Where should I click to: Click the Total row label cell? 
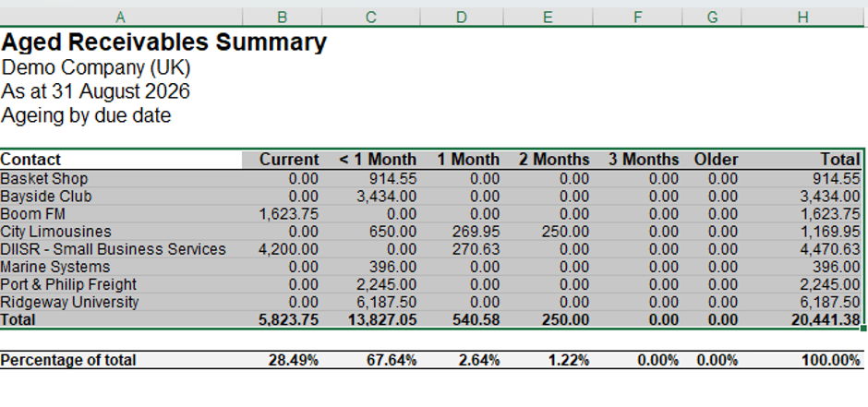(x=121, y=319)
